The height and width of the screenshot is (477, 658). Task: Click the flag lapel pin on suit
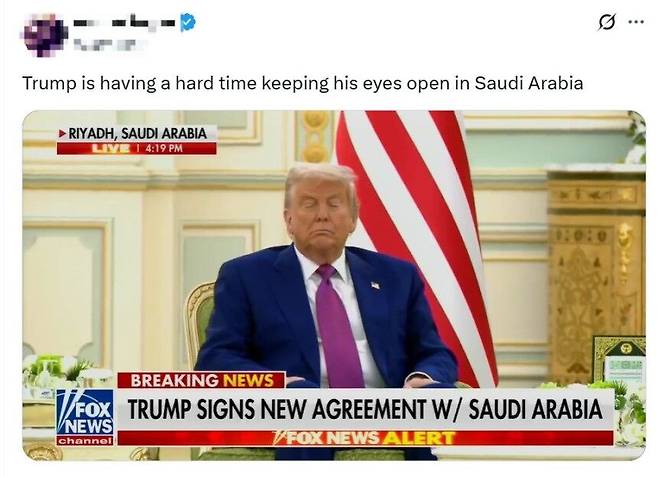tap(375, 286)
